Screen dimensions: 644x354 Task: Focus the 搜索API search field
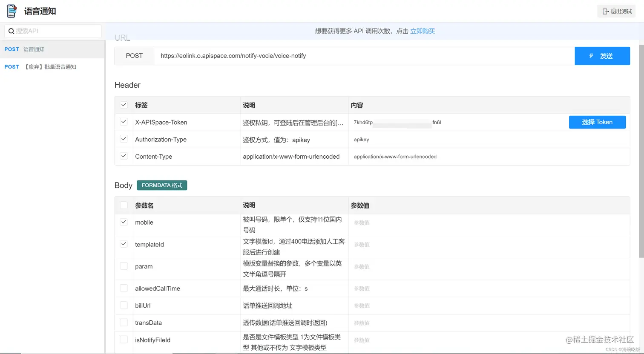53,31
